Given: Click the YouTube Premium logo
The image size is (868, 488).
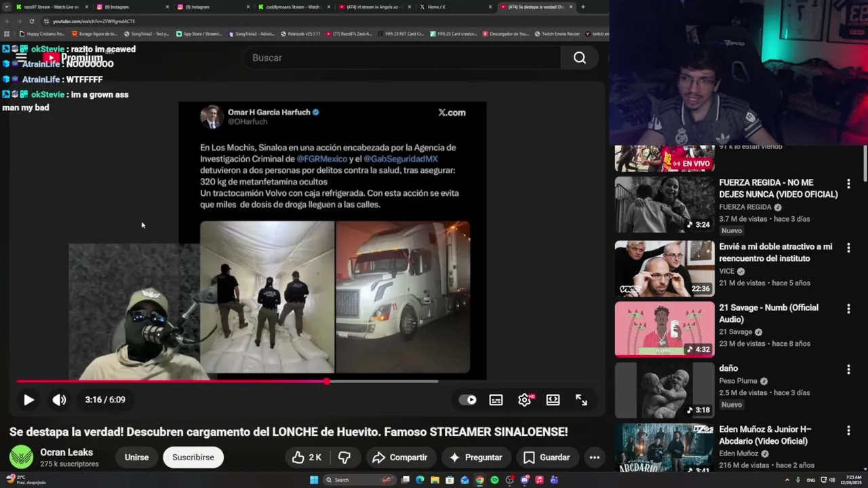Looking at the screenshot, I should click(73, 58).
